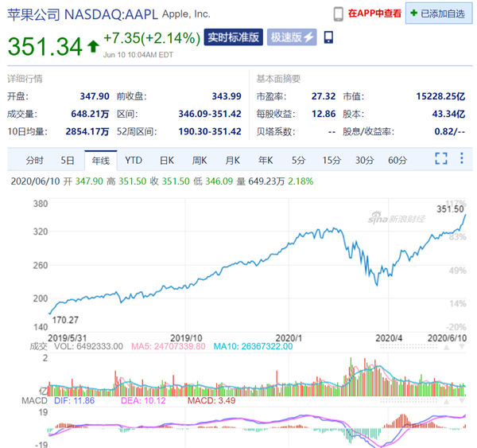Screen dimensions: 477x448
Task: Open the fullscreen chart icon
Action: [440, 158]
